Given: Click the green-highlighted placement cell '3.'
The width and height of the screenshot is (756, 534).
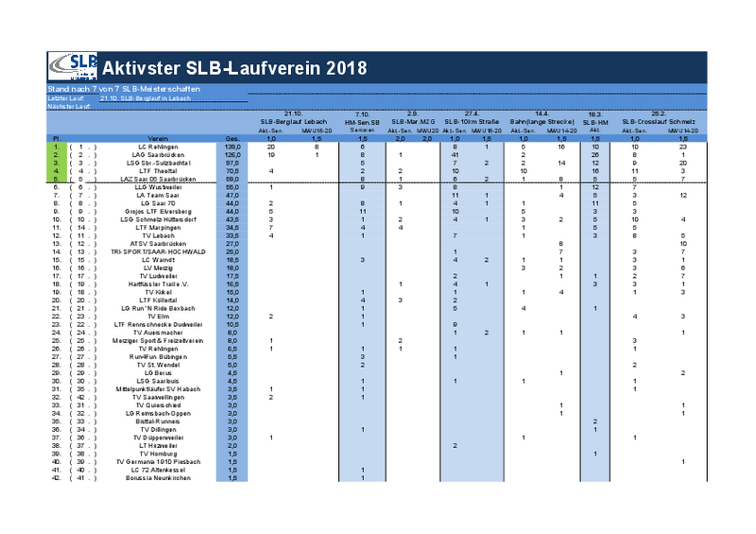Looking at the screenshot, I should 57,163.
